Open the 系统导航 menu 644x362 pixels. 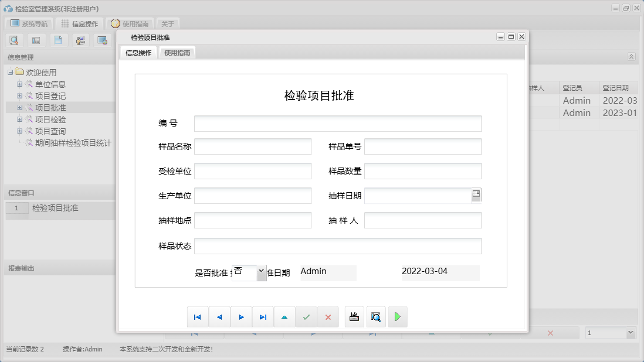(x=30, y=23)
